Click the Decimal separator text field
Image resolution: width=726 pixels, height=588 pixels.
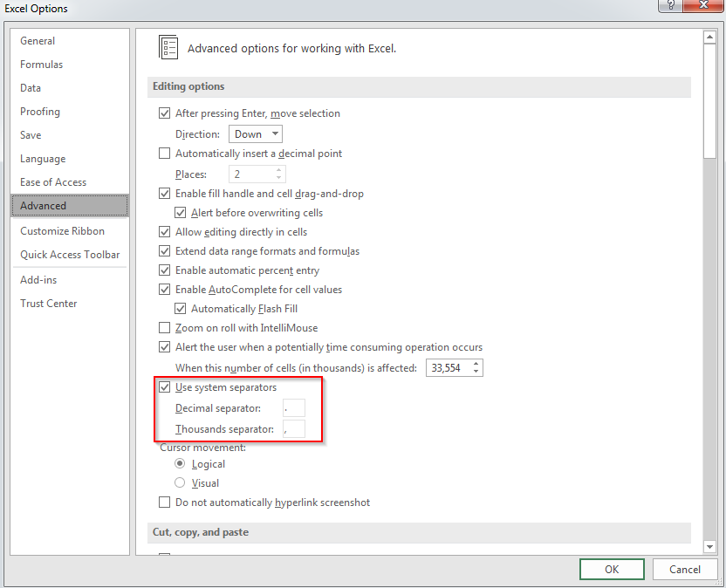(294, 408)
